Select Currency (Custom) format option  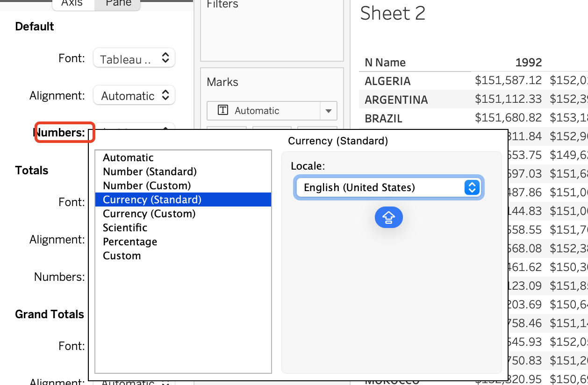coord(149,214)
